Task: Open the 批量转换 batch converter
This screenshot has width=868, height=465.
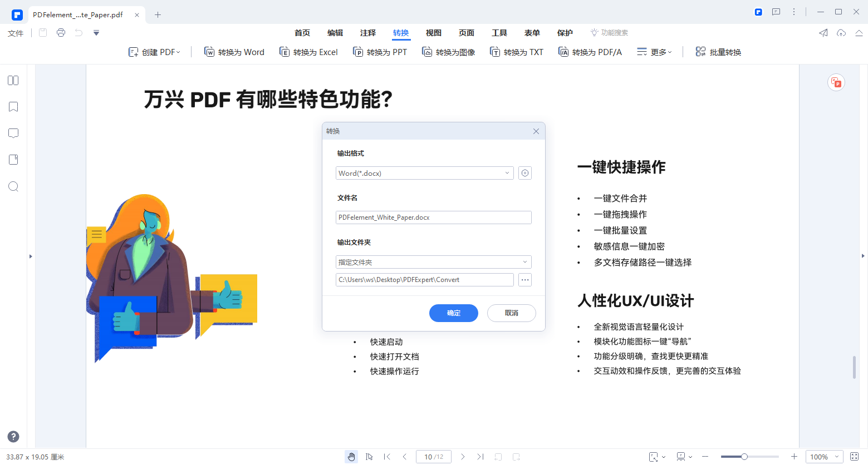Action: tap(718, 52)
